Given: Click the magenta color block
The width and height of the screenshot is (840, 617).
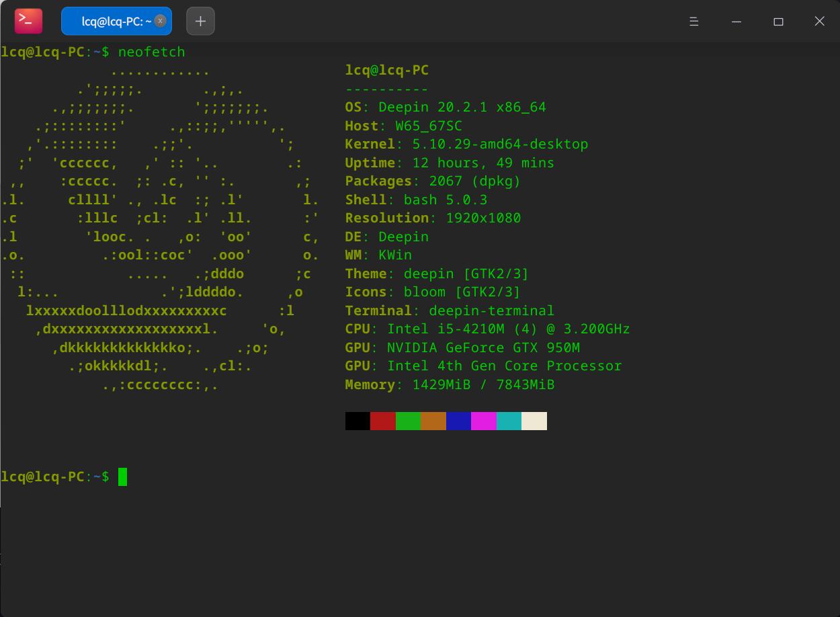Looking at the screenshot, I should (484, 421).
